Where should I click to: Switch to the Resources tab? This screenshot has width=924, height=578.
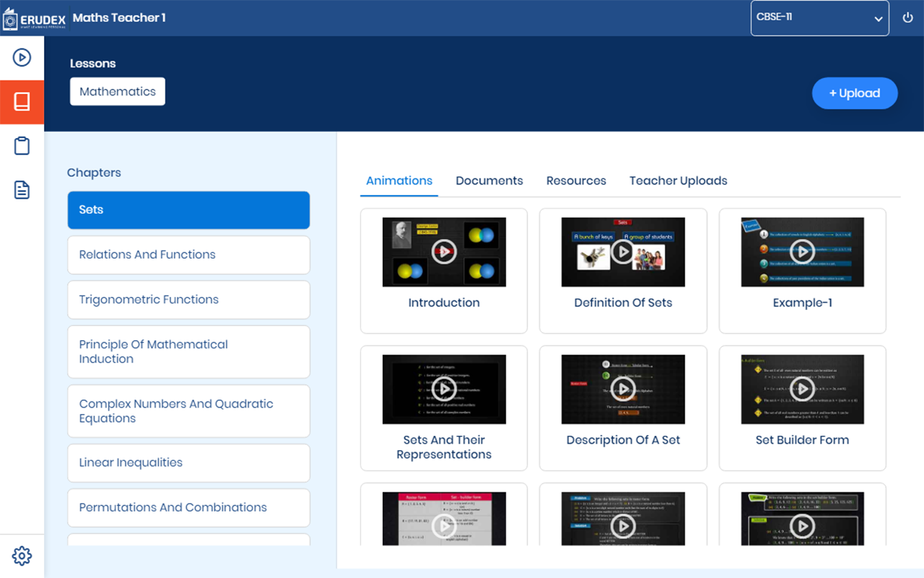tap(576, 181)
